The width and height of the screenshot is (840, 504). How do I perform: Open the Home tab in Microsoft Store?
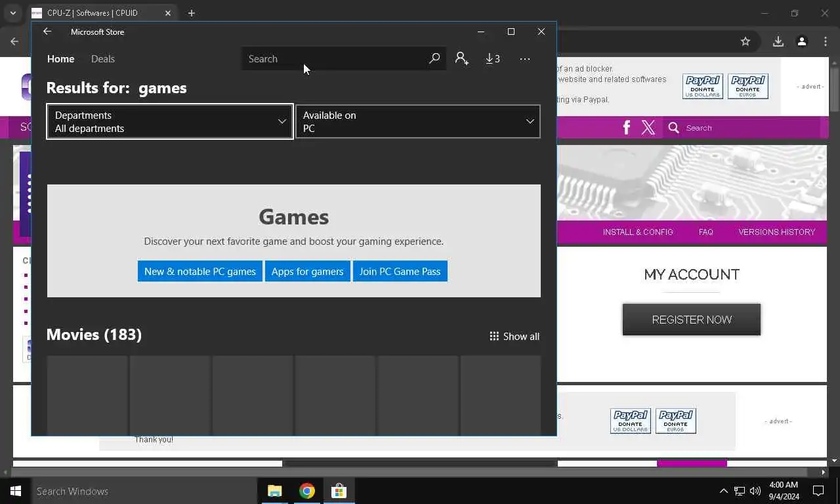[60, 58]
